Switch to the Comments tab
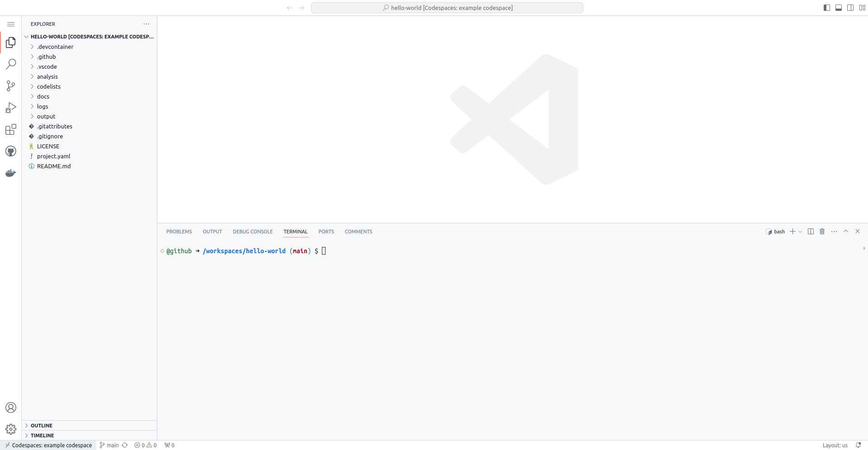 tap(359, 232)
